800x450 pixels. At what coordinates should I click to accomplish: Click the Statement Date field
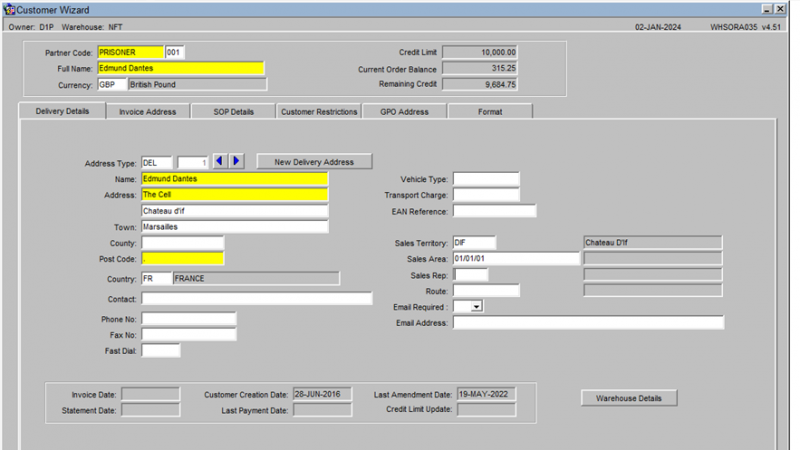[151, 410]
